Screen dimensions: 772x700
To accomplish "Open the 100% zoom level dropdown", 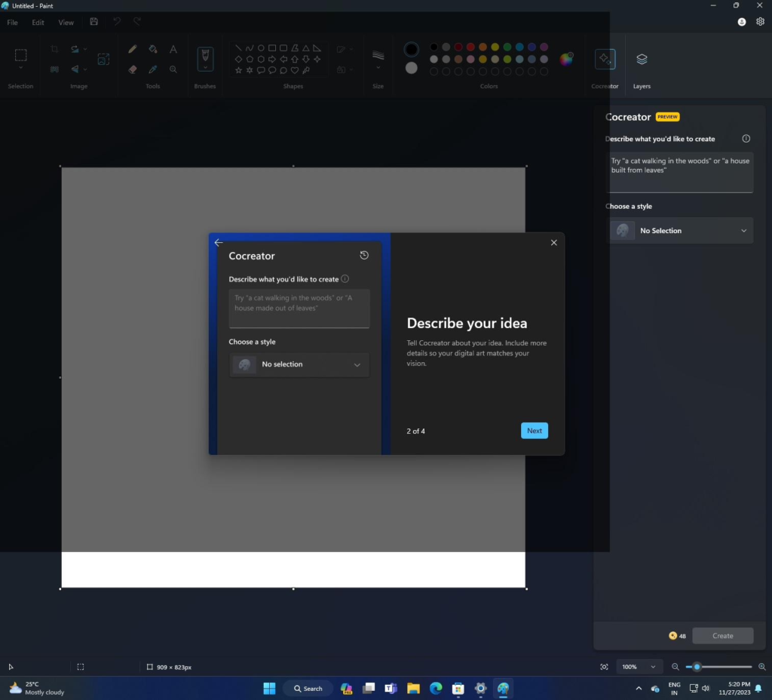I will 637,667.
